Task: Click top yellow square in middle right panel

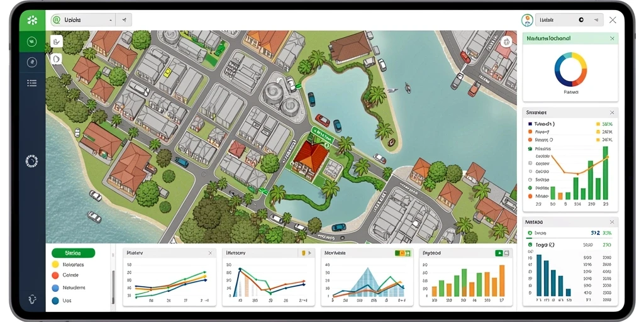Action: pos(597,124)
